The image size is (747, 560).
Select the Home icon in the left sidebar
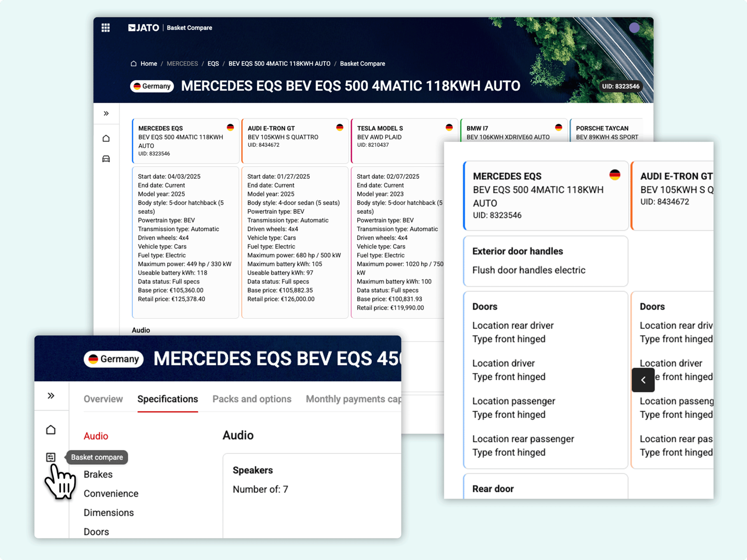[x=106, y=138]
